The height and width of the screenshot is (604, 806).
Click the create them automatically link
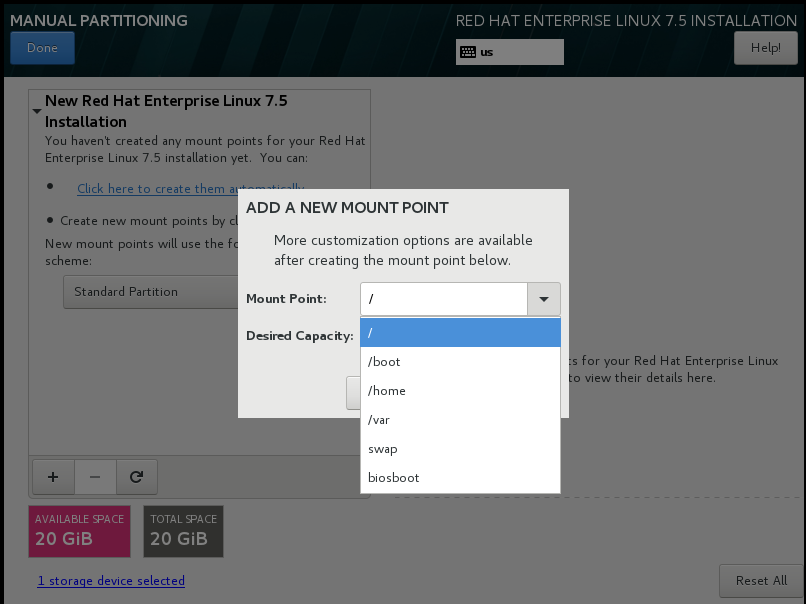191,189
